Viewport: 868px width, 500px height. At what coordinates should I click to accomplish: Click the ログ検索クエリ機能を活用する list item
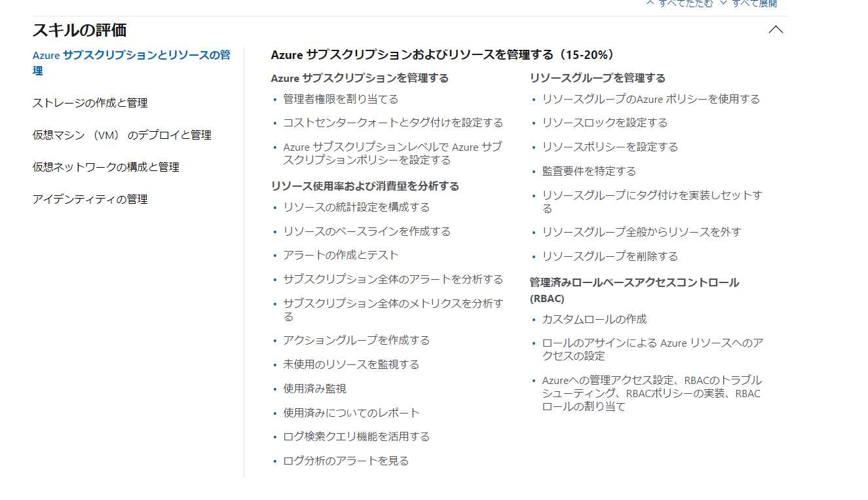click(356, 436)
